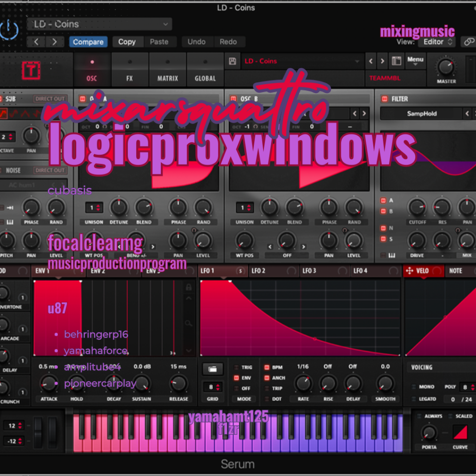The height and width of the screenshot is (476, 476).
Task: Click the VELO move-cross icon
Action: tap(410, 271)
